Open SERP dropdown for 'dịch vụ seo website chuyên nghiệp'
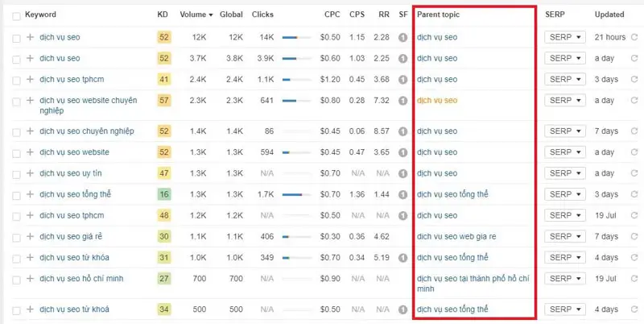Image resolution: width=644 pixels, height=324 pixels. 565,100
